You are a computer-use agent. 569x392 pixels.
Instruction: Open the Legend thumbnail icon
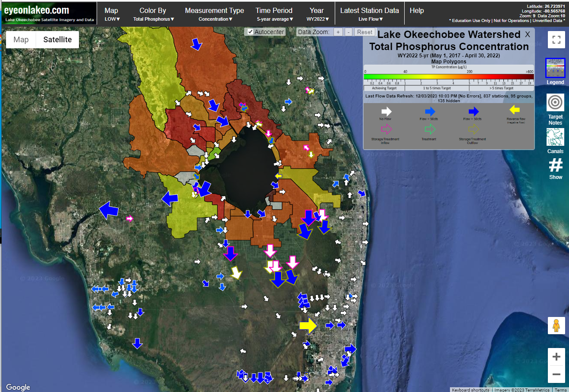555,68
